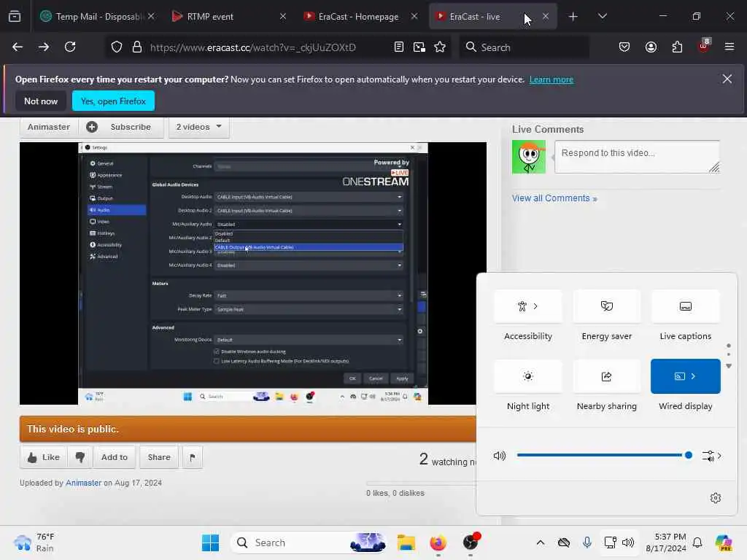Open the Animaster uploader link

[83, 483]
